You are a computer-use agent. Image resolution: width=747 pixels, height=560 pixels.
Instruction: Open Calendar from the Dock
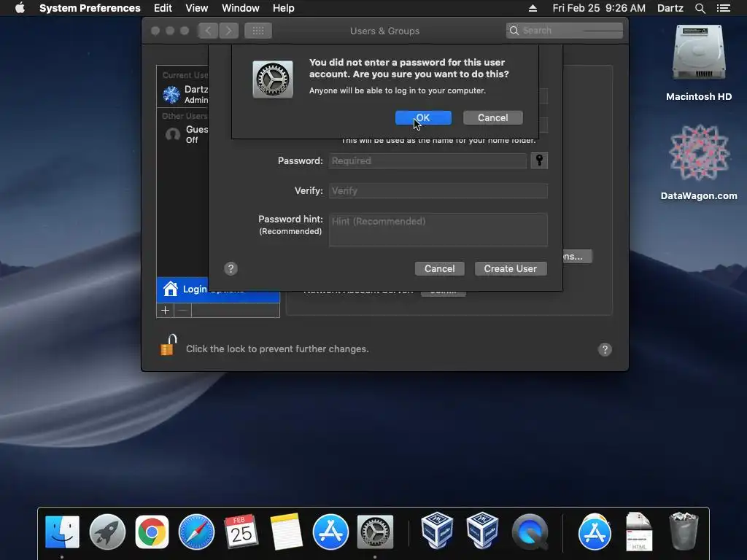[x=241, y=532]
